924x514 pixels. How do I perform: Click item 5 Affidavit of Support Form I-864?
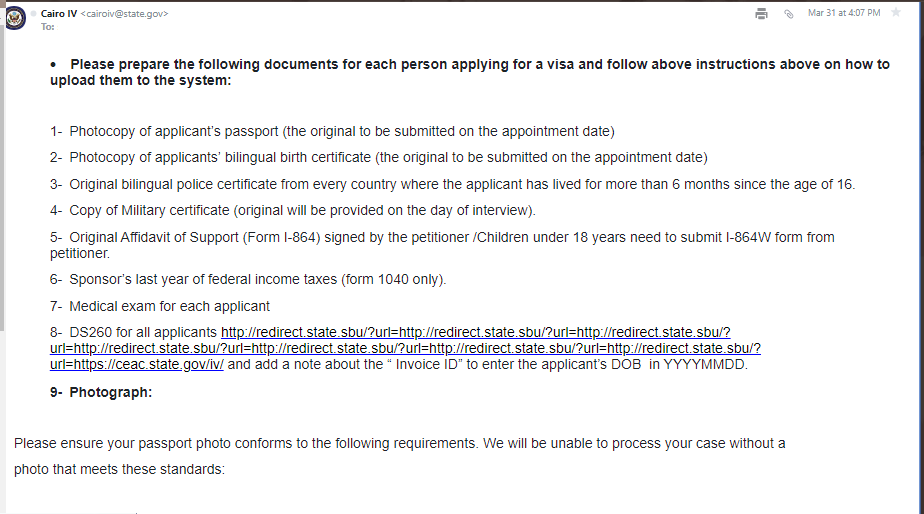coord(442,245)
